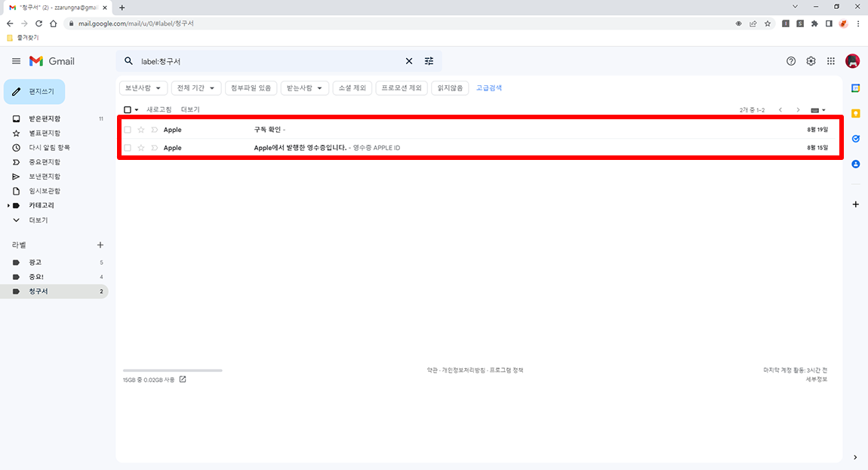Open Google Tasks side panel icon
The width and height of the screenshot is (868, 470).
tap(856, 138)
